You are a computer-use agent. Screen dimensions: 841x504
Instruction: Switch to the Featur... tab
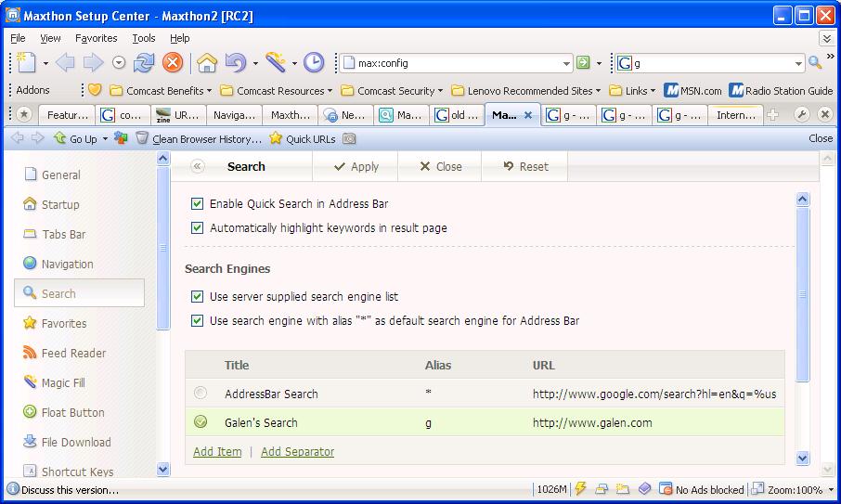click(x=67, y=115)
